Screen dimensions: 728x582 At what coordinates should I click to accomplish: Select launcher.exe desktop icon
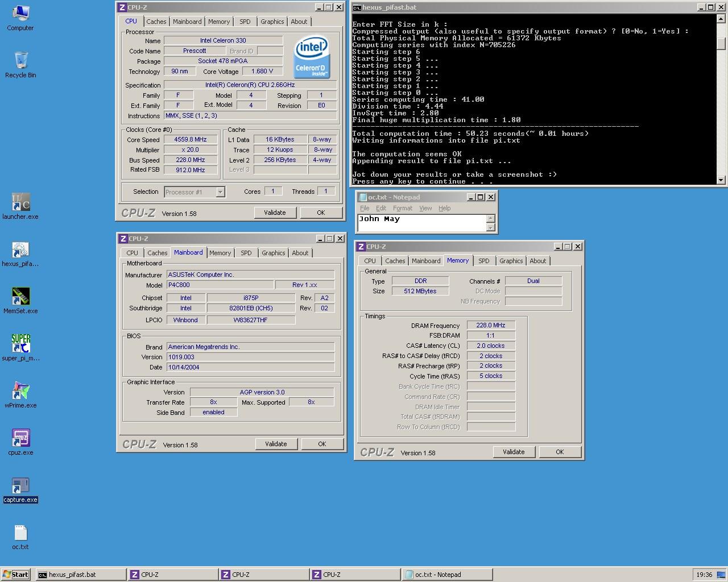point(20,206)
